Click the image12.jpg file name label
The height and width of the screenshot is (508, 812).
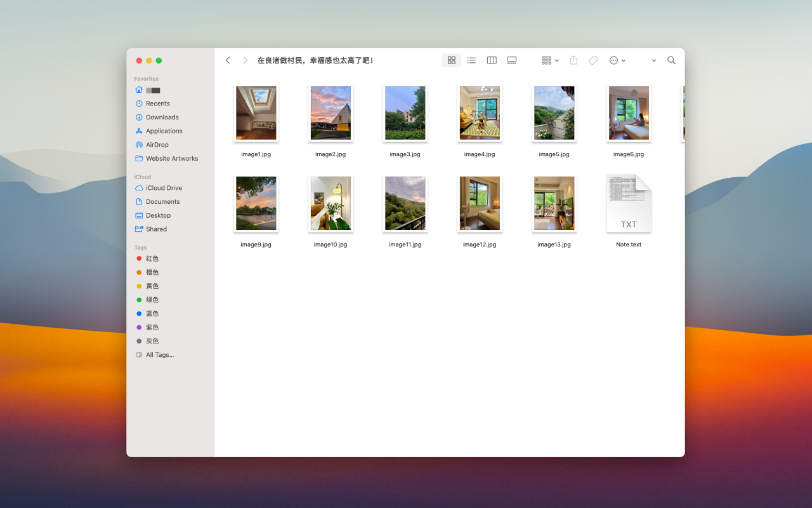click(x=480, y=244)
